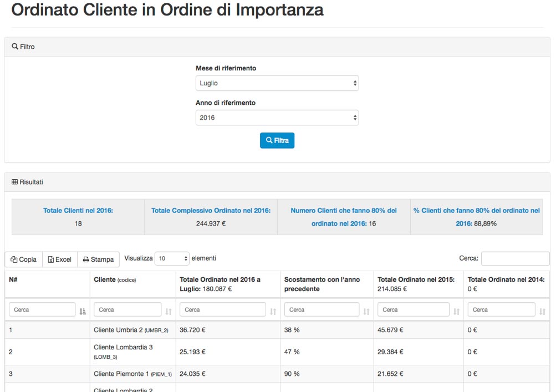This screenshot has width=556, height=392.
Task: Change the Visualizza elementi count dropdown
Action: point(172,258)
